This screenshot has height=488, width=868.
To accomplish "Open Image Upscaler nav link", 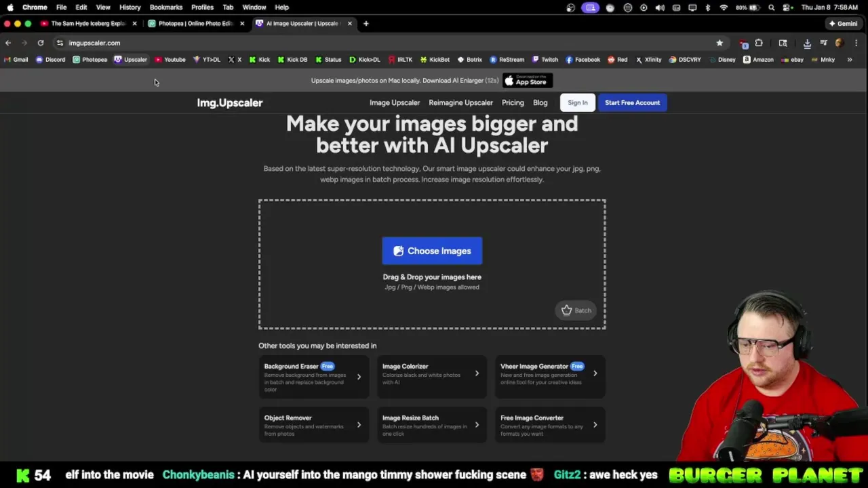I will click(x=395, y=102).
